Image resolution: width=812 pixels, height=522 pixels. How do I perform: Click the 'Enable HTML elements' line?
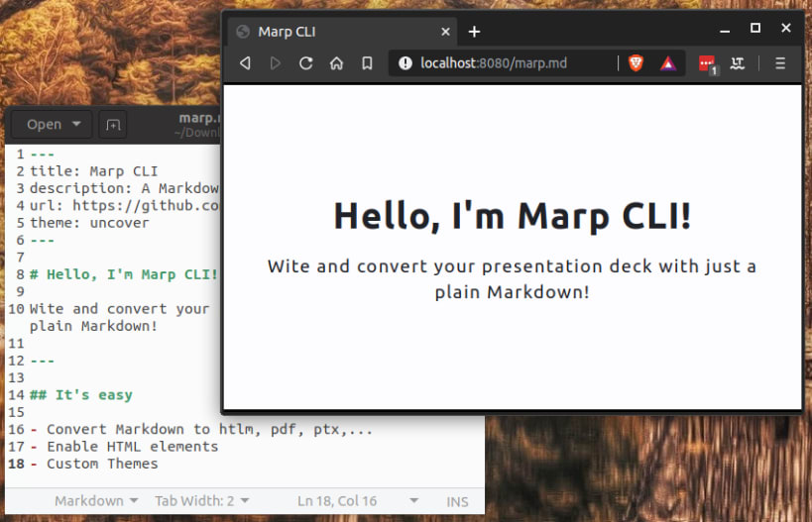pos(124,447)
